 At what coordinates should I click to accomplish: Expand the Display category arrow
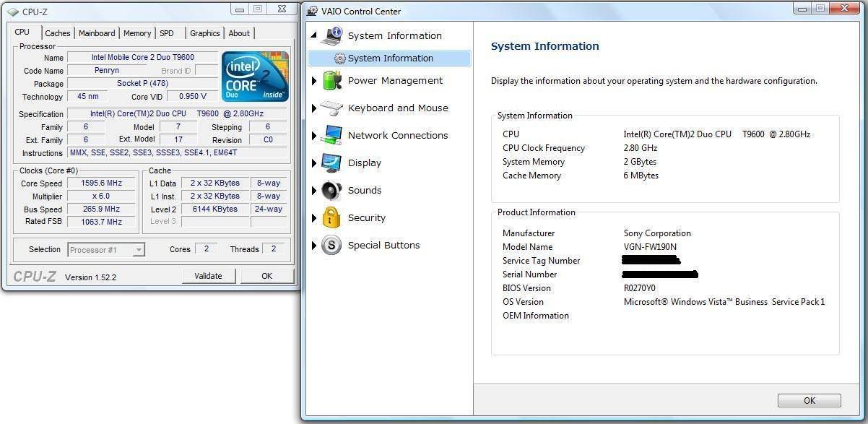tap(314, 163)
